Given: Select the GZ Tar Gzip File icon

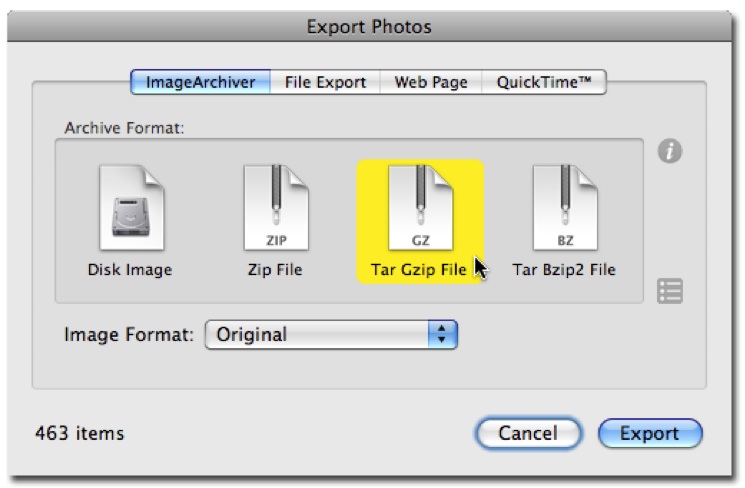Looking at the screenshot, I should (x=420, y=208).
